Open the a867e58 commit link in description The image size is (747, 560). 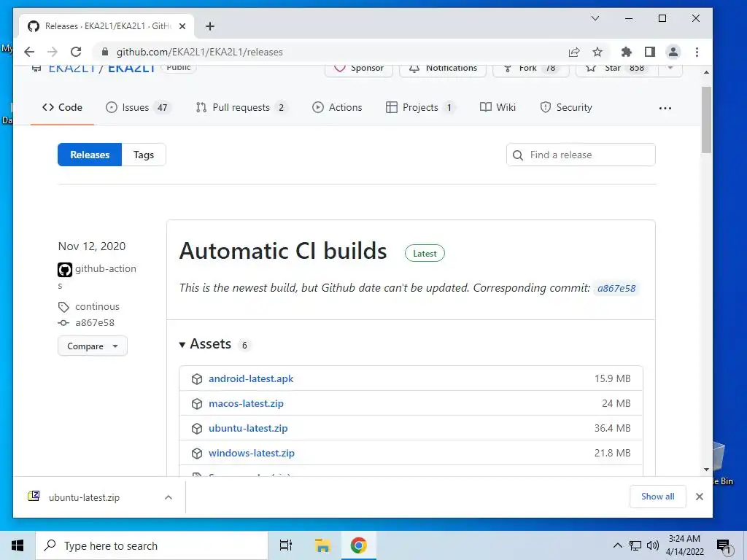pos(616,288)
